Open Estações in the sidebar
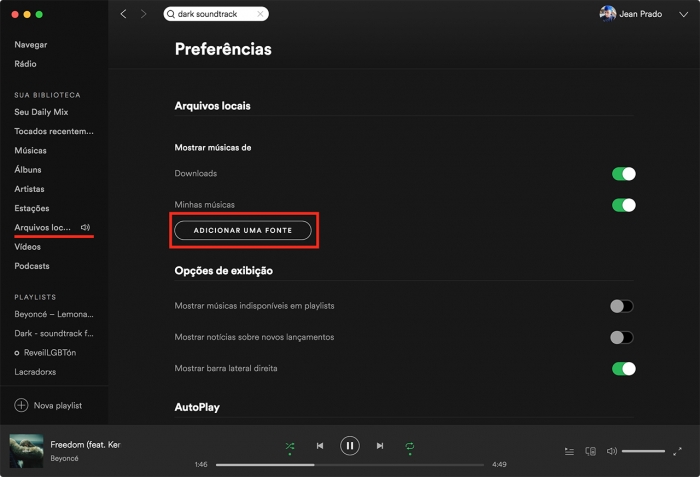 pyautogui.click(x=32, y=208)
